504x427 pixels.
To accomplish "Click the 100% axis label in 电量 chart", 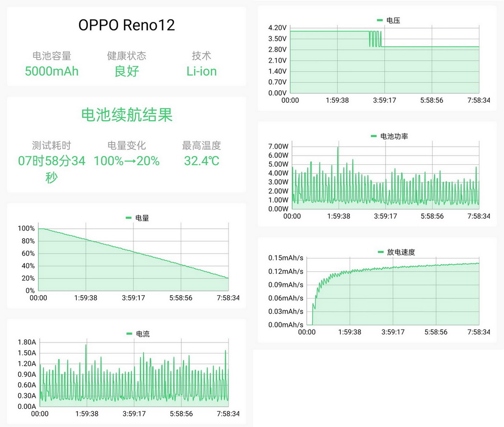I will [x=26, y=228].
